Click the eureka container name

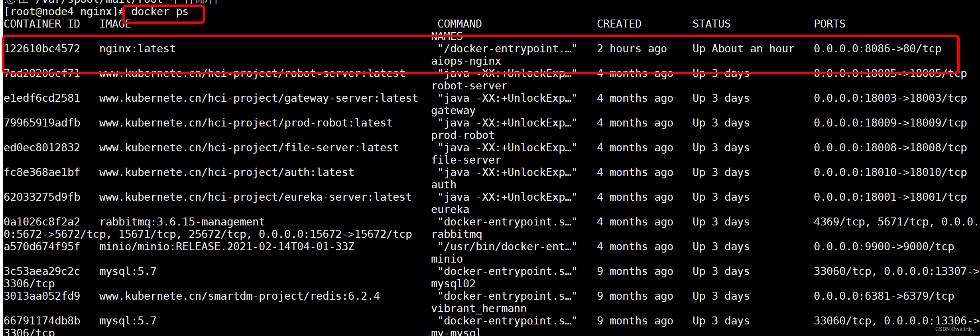450,210
